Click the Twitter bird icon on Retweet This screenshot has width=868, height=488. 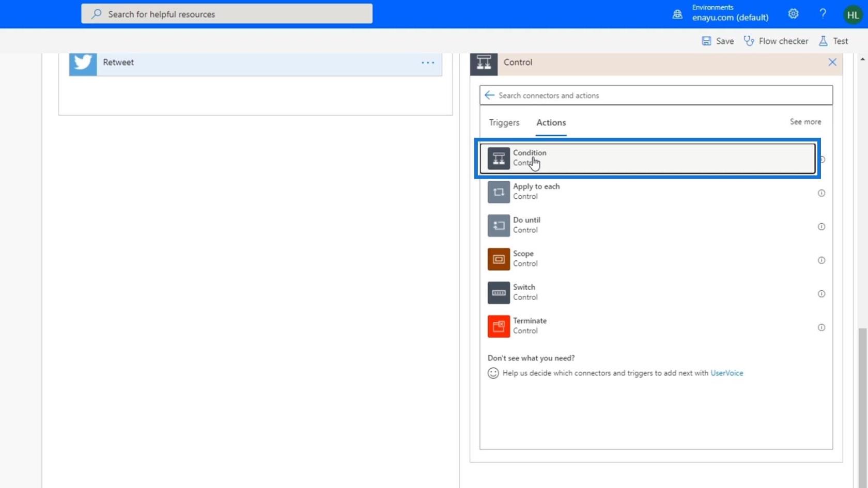(83, 63)
